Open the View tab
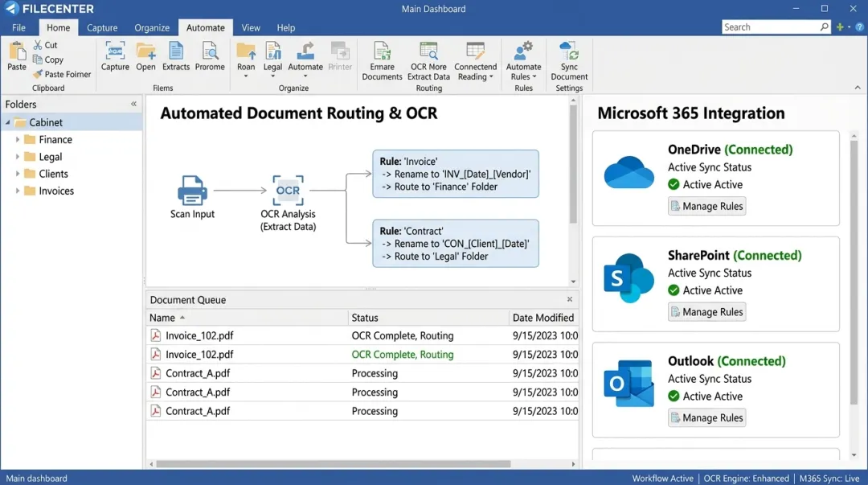 [x=250, y=27]
